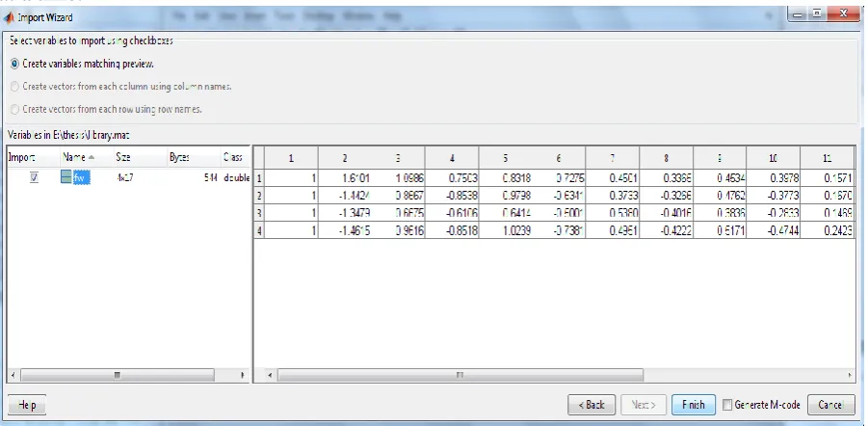Open Help for the Import Wizard

27,405
